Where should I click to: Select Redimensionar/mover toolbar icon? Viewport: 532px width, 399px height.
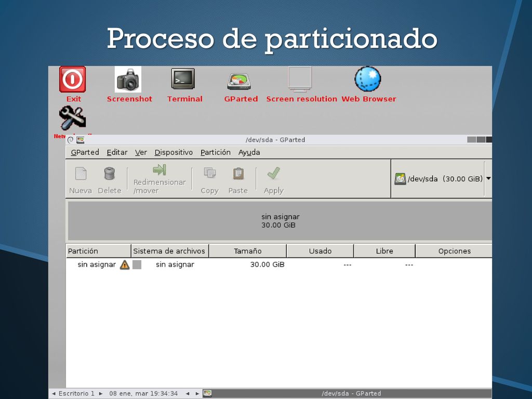pos(159,170)
